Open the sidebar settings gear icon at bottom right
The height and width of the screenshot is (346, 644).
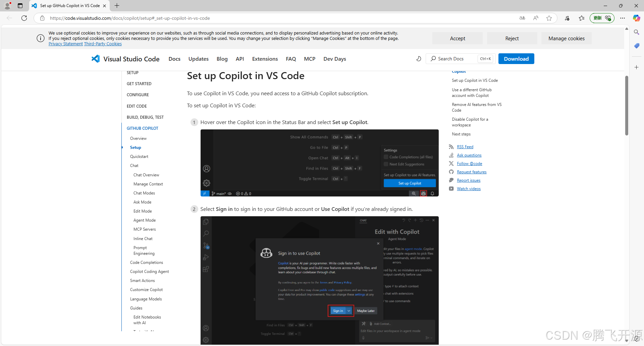click(x=636, y=339)
